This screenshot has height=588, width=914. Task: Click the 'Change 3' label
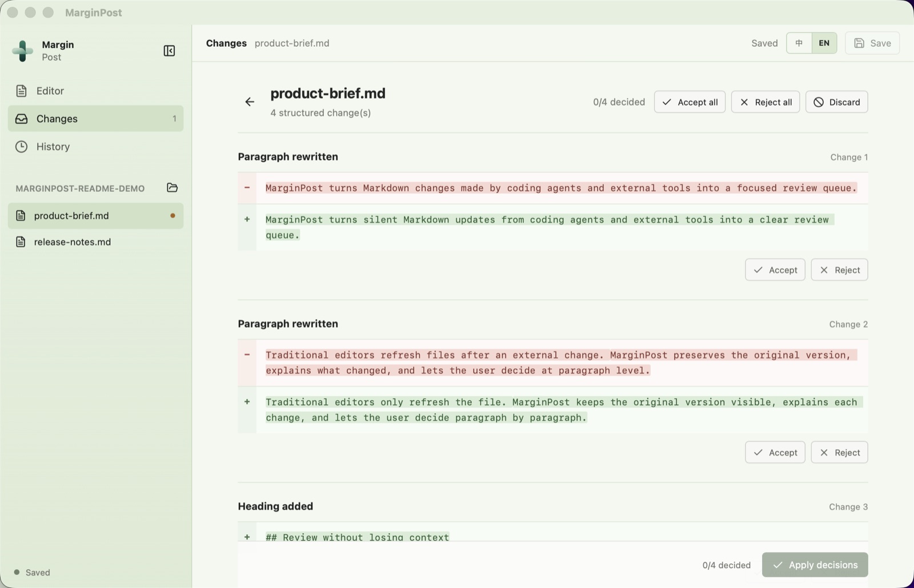(x=848, y=507)
